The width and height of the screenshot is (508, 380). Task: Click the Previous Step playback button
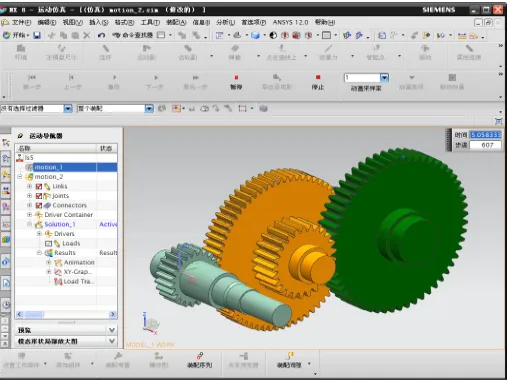pos(72,81)
